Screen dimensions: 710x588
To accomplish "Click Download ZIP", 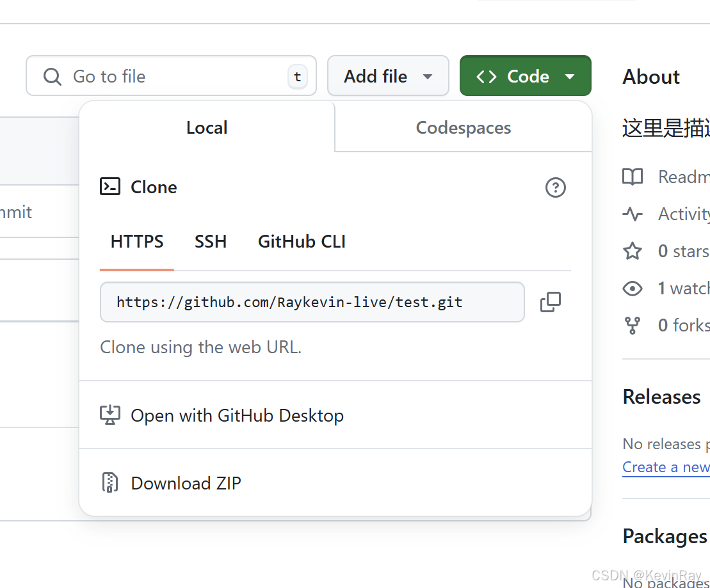I will pyautogui.click(x=335, y=483).
